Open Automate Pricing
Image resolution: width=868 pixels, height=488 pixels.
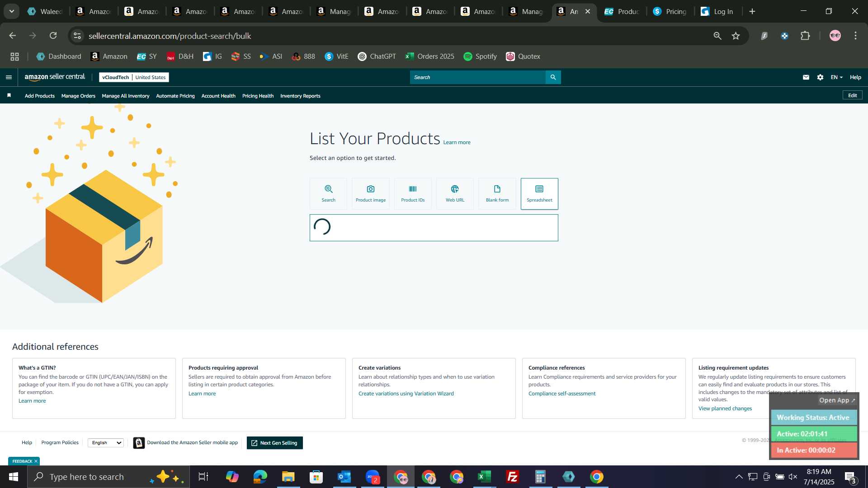point(175,96)
